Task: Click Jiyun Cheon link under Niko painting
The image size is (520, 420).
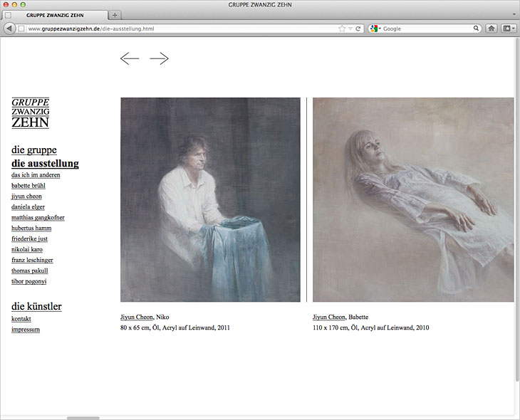Action: tap(137, 317)
